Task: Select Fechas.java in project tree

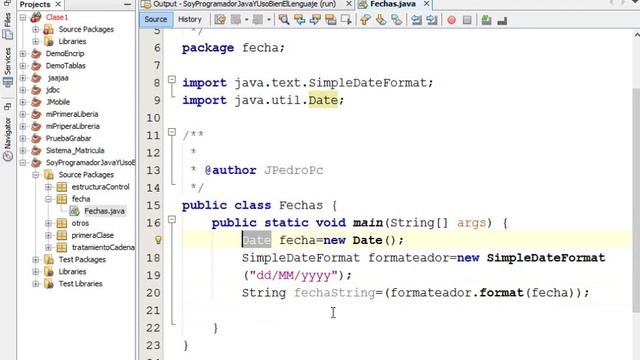Action: click(104, 211)
